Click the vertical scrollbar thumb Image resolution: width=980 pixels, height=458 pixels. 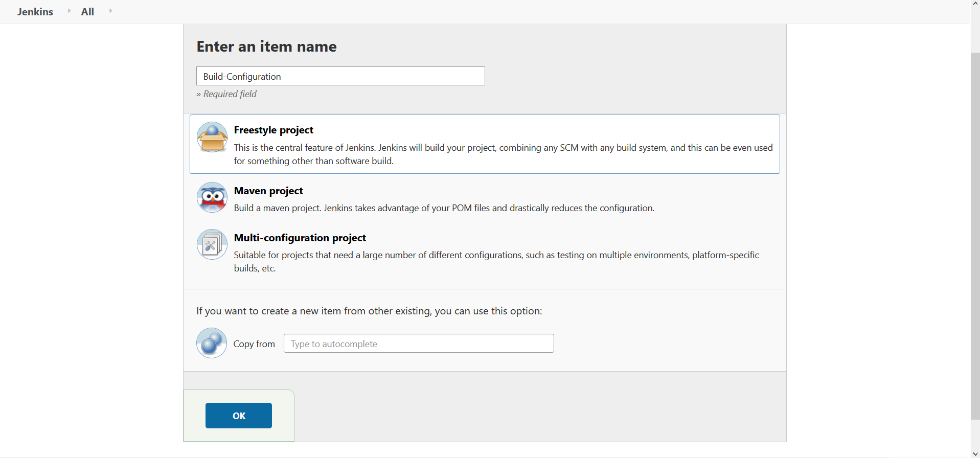pos(975,236)
